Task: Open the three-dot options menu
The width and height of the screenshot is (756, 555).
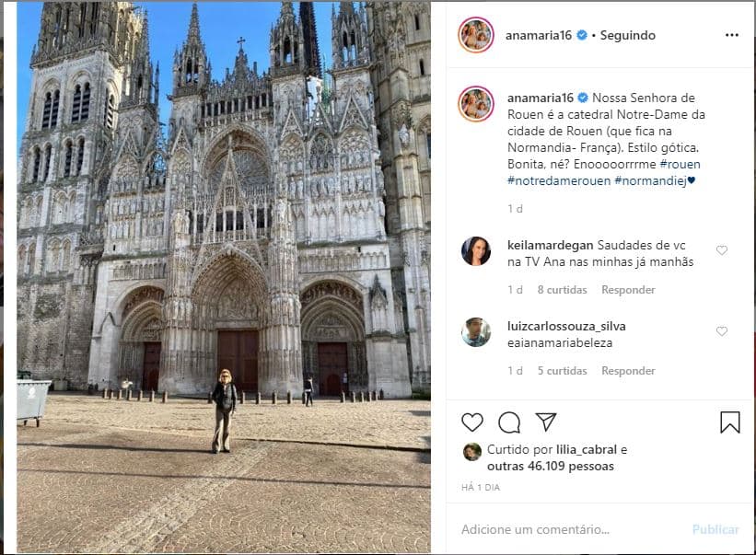Action: coord(731,35)
